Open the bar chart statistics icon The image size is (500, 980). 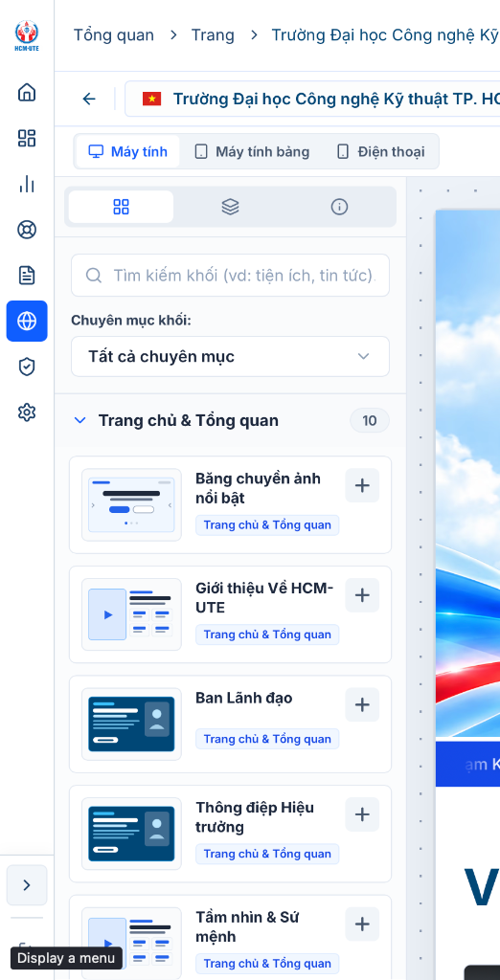tap(27, 184)
